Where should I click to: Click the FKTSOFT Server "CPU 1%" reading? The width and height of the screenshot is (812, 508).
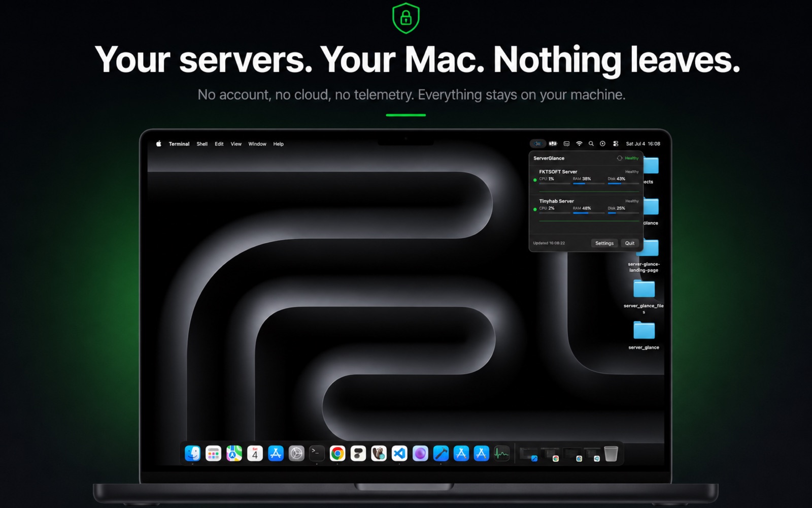pyautogui.click(x=547, y=179)
